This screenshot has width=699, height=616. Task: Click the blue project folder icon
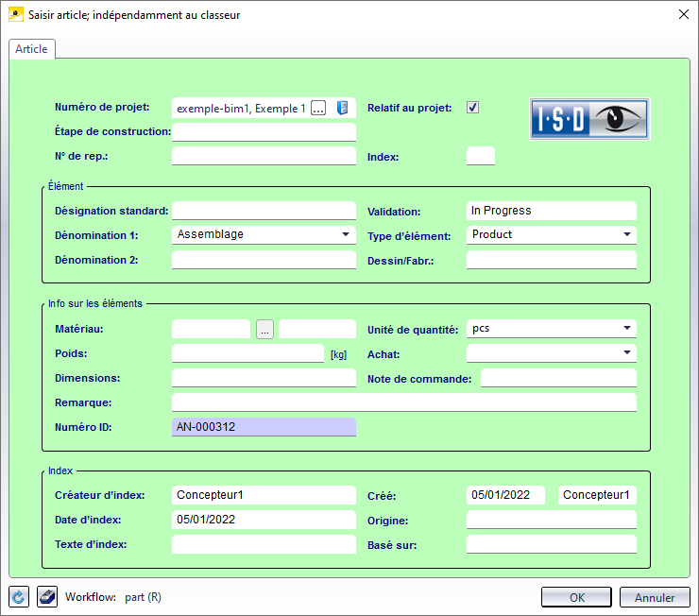click(x=342, y=108)
